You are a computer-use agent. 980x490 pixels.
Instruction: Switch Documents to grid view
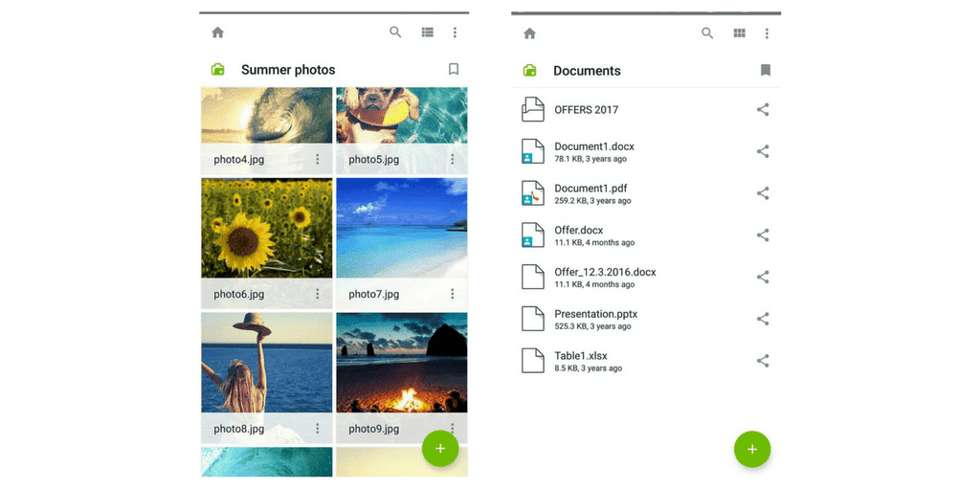tap(740, 33)
